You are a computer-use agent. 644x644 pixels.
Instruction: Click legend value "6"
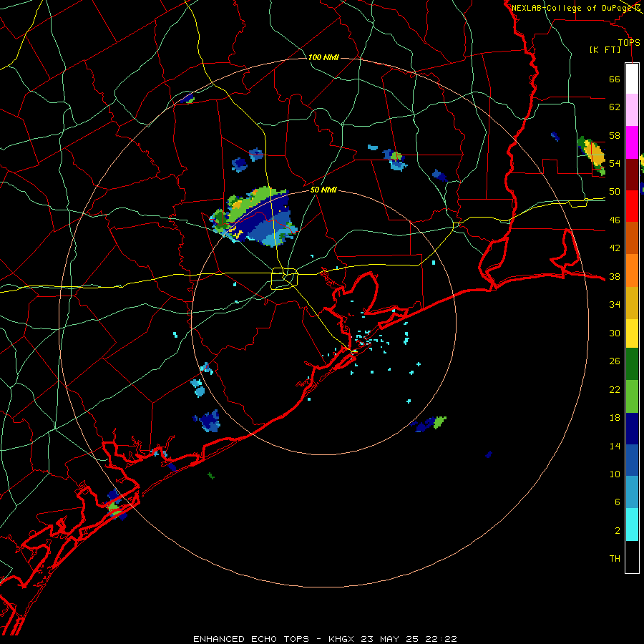(618, 503)
